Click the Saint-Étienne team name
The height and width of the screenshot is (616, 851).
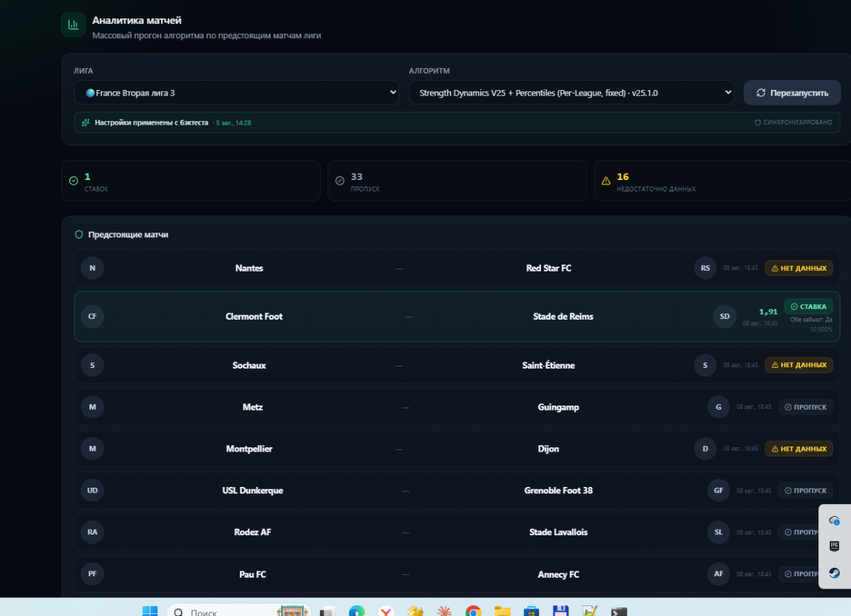click(549, 365)
